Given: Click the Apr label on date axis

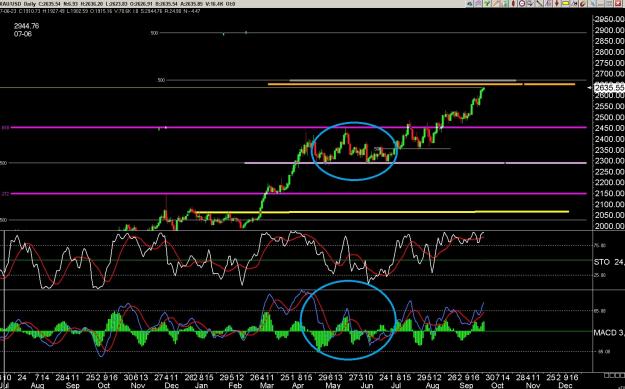Looking at the screenshot, I should point(299,385).
